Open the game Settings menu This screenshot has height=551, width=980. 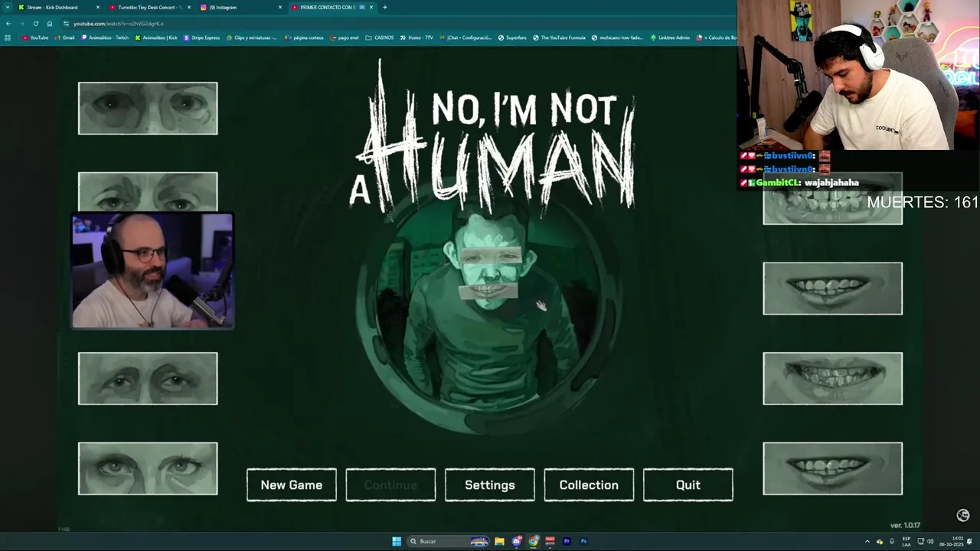[x=490, y=485]
